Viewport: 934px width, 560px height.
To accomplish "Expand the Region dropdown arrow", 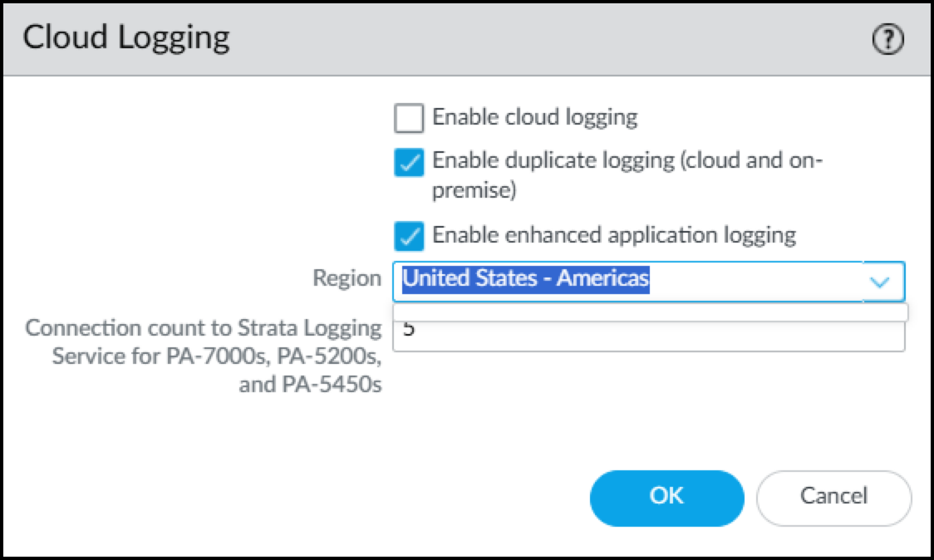I will pos(879,281).
